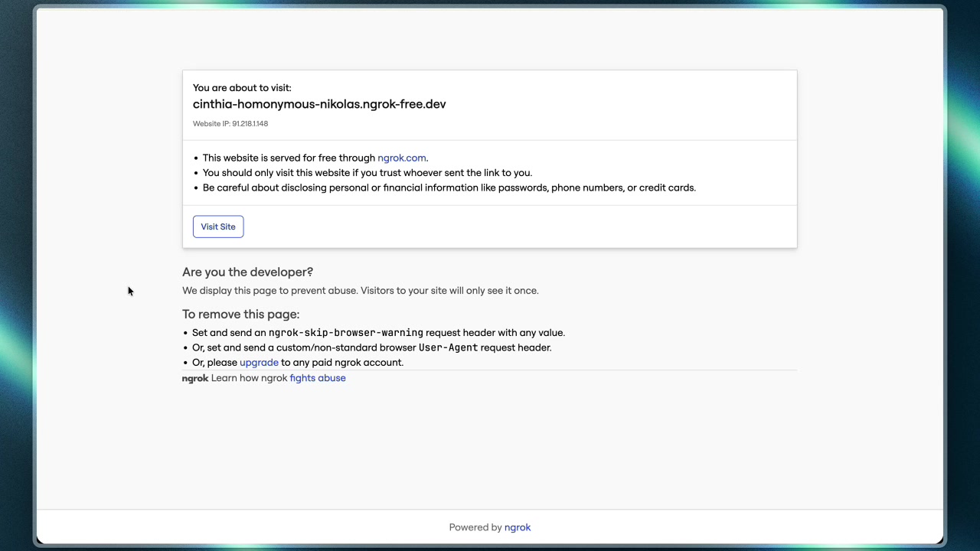The height and width of the screenshot is (551, 980).
Task: Click the To remove this page heading
Action: pyautogui.click(x=240, y=314)
